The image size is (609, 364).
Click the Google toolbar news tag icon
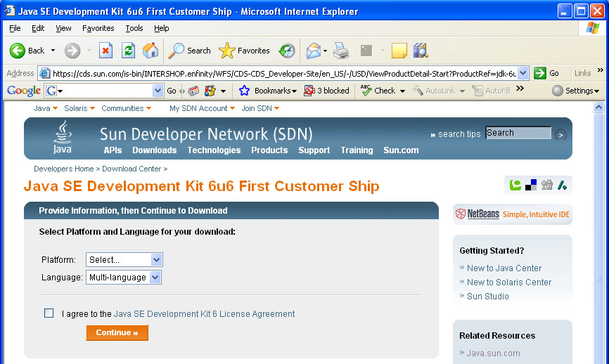pyautogui.click(x=193, y=91)
